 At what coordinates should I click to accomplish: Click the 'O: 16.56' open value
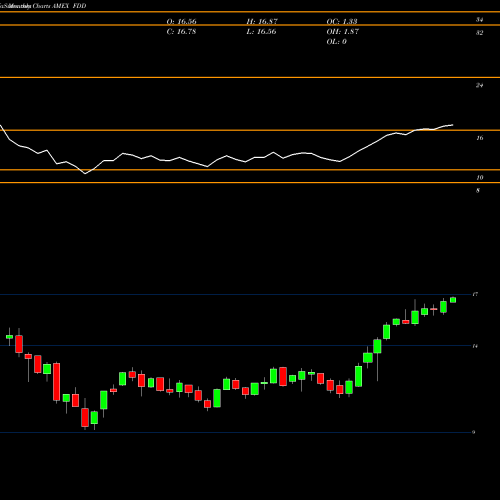(181, 22)
